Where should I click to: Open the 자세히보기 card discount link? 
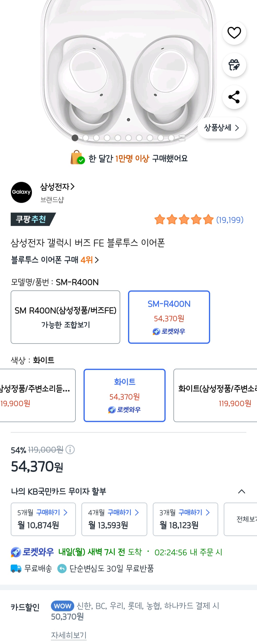tap(69, 635)
